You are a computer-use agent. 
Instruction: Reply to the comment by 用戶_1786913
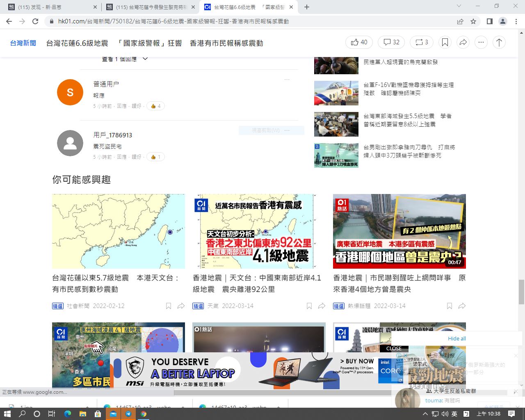(122, 157)
